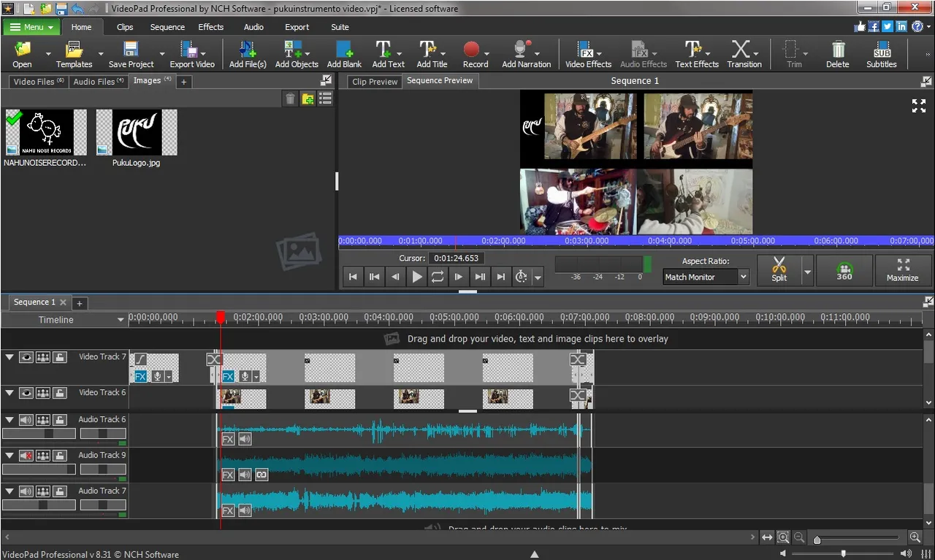This screenshot has width=935, height=560.
Task: Click the speaker icon on Audio Track 7 clip
Action: (245, 510)
